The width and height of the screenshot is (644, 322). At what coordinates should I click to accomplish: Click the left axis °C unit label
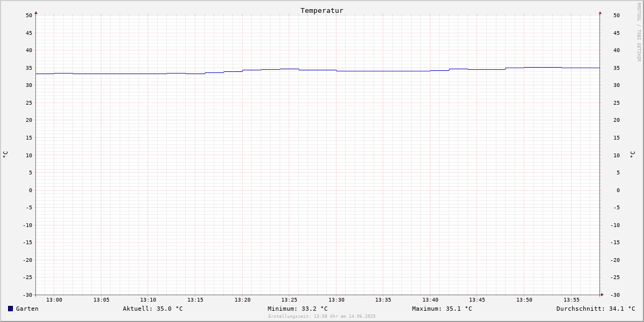(x=5, y=155)
